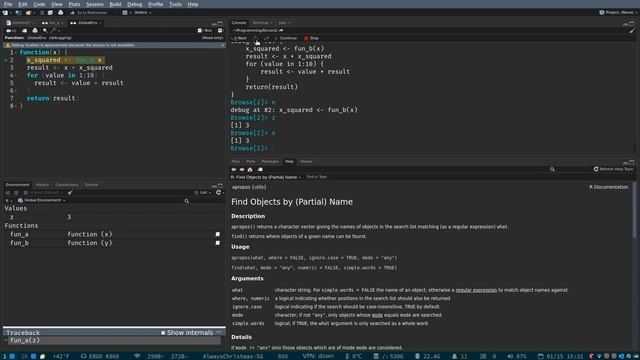The height and width of the screenshot is (360, 640).
Task: Click the Stop debugging button
Action: pos(311,38)
